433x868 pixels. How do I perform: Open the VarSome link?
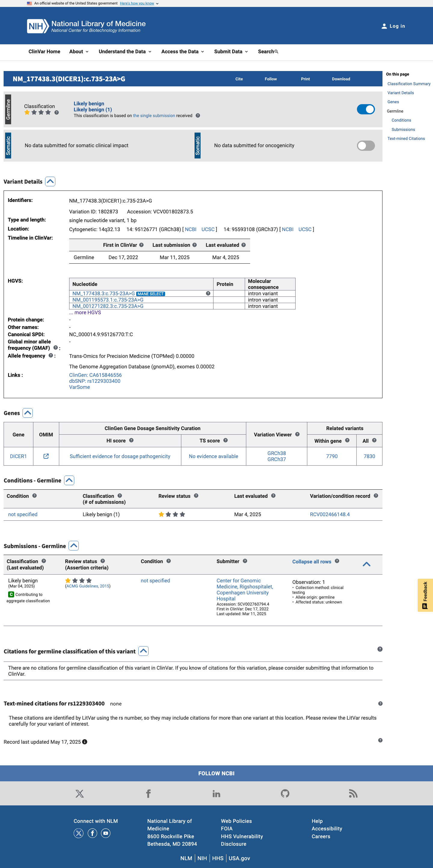pos(79,387)
